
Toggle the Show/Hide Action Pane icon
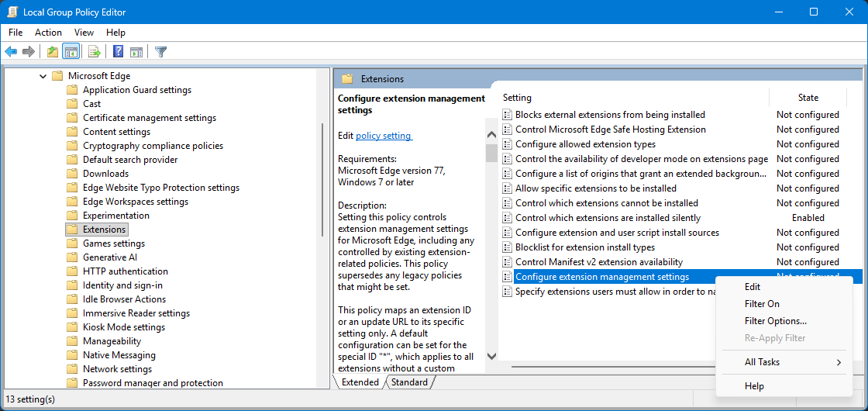(136, 52)
